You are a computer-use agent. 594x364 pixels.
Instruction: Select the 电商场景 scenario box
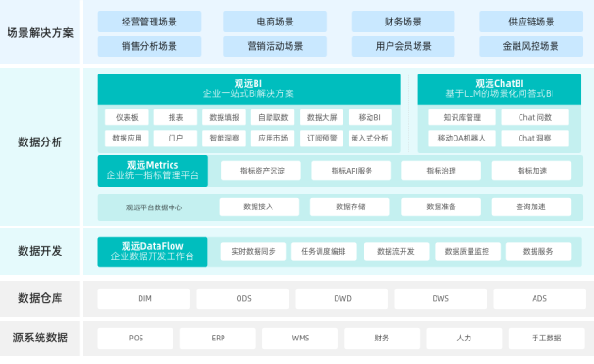[275, 22]
